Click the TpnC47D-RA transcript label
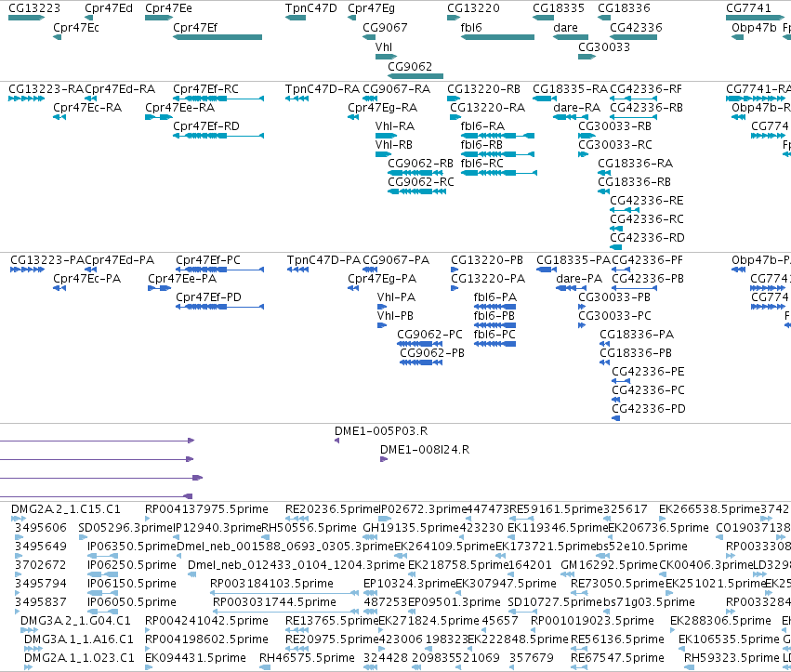Viewport: 791px width, 672px height. point(323,89)
